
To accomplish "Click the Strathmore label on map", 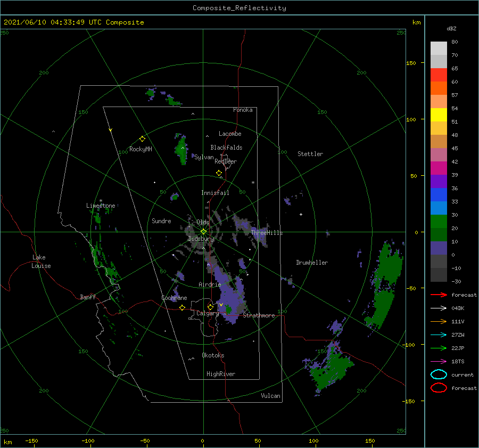I will tap(259, 315).
